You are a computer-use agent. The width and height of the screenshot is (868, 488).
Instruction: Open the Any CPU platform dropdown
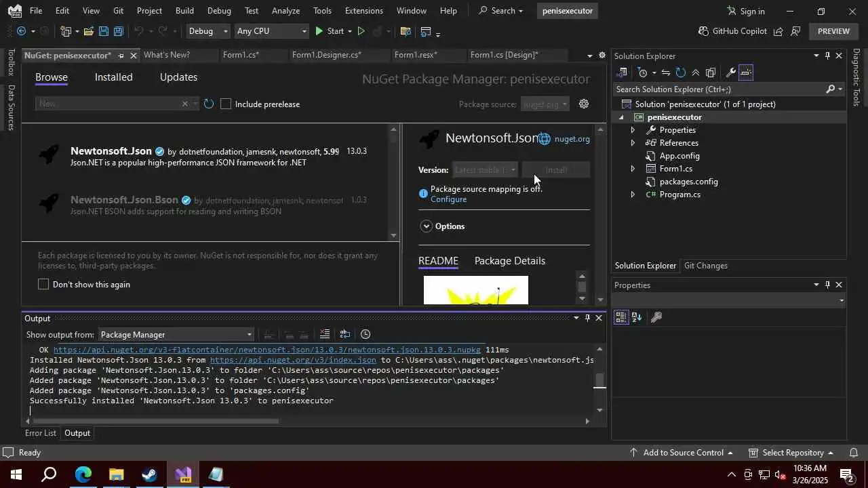[271, 31]
